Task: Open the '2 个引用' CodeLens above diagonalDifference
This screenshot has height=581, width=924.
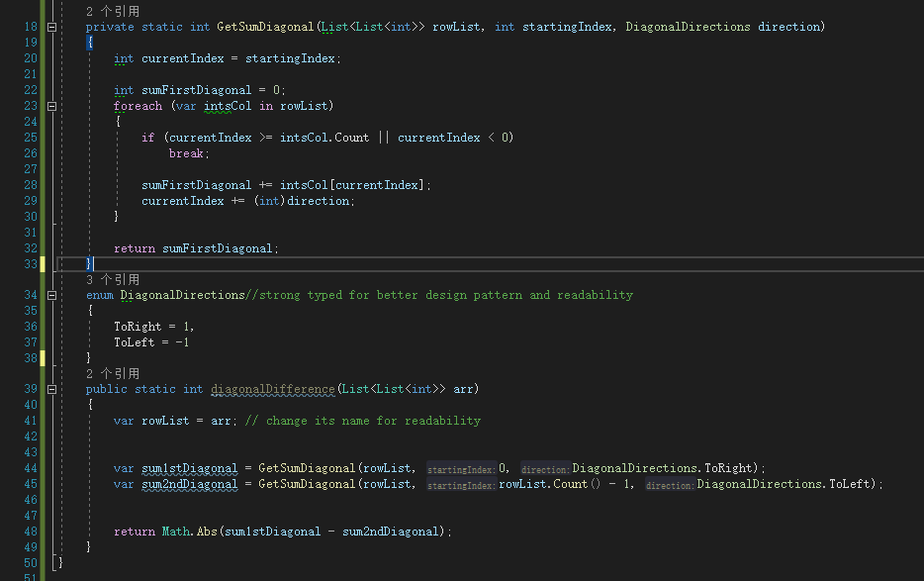Action: (x=113, y=373)
